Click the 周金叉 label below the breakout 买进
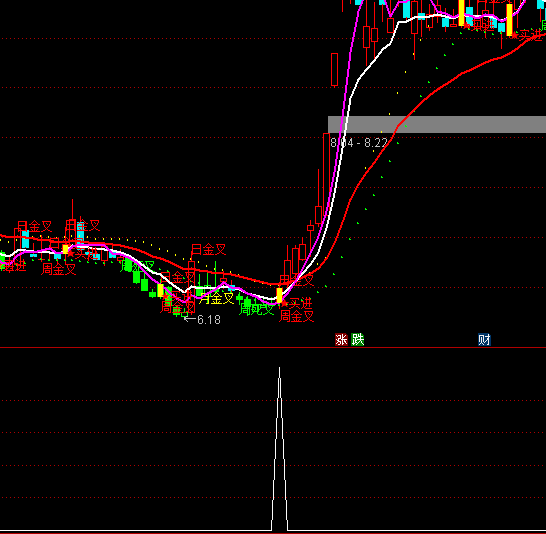 [297, 316]
